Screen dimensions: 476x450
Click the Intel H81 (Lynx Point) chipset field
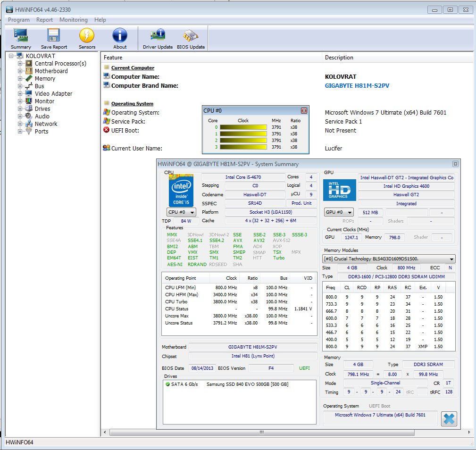pos(253,356)
